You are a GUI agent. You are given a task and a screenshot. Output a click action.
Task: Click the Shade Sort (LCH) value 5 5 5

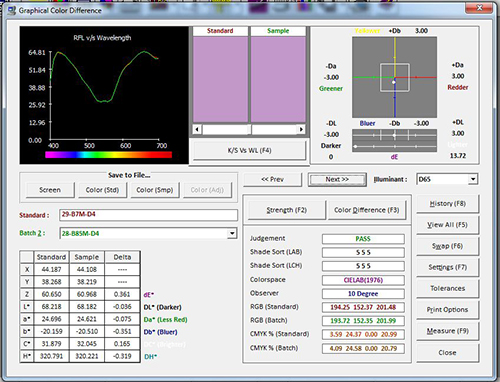coord(363,266)
